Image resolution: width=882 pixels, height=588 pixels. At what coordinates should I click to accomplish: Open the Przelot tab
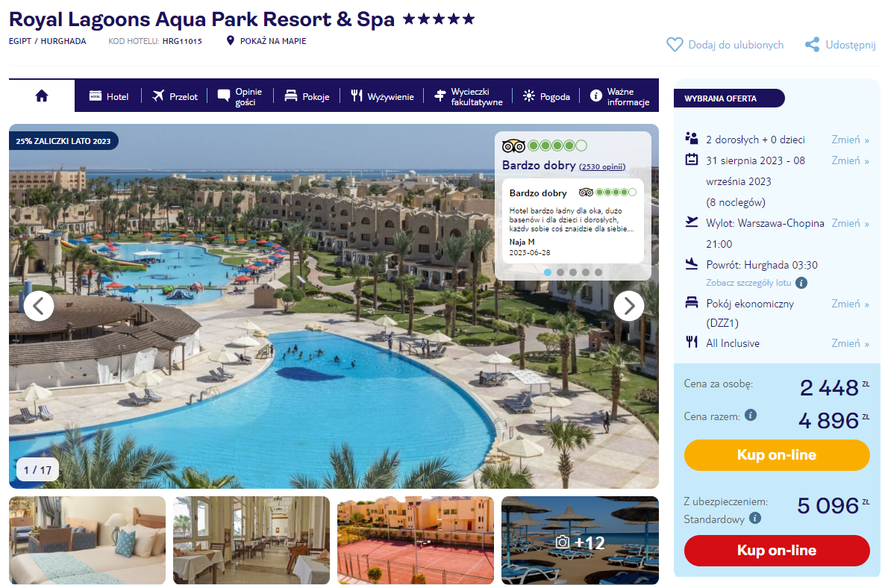click(x=175, y=96)
